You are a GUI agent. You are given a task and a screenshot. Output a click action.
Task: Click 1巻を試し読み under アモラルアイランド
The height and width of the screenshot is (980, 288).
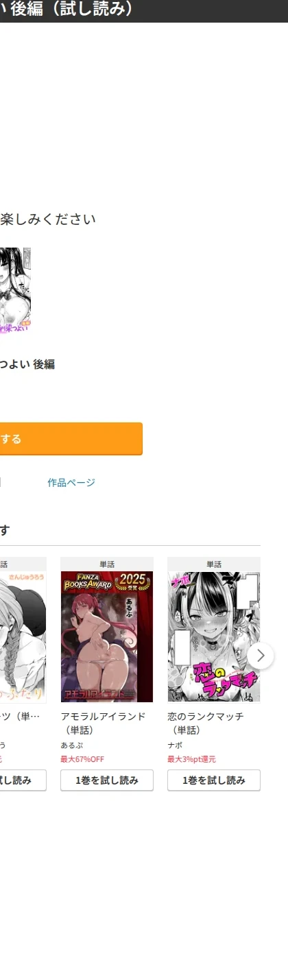pos(107,780)
